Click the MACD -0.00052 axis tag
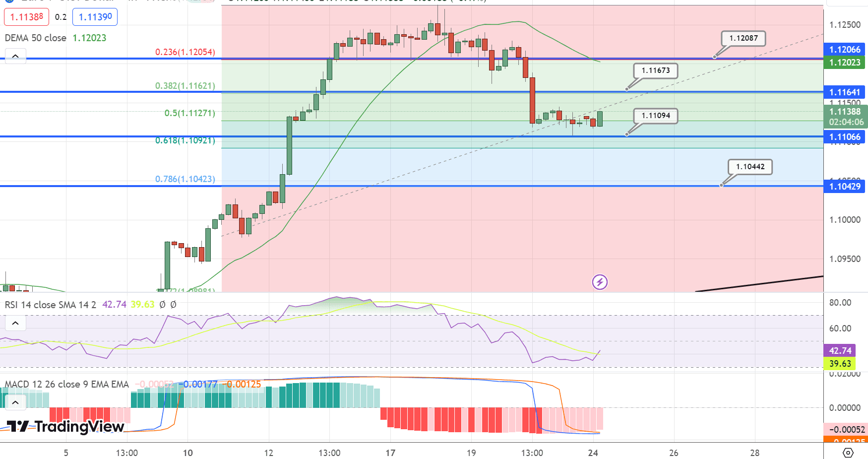Image resolution: width=868 pixels, height=459 pixels. coord(846,430)
